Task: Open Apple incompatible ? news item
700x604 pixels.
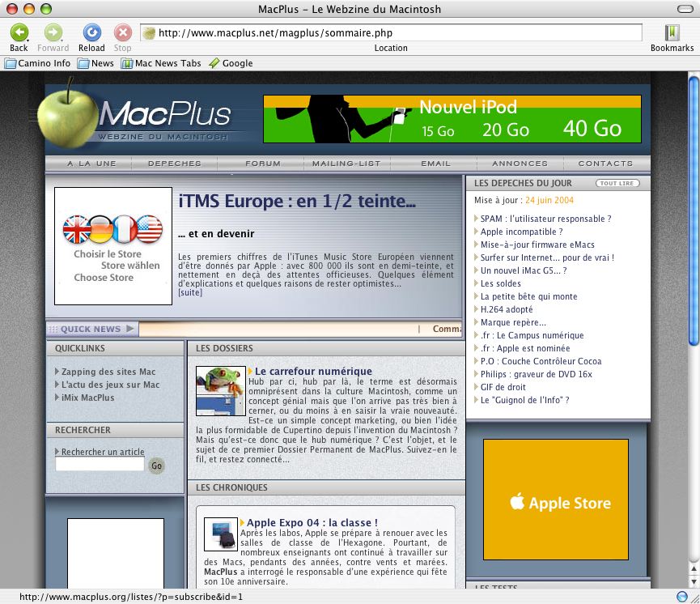Action: tap(521, 232)
